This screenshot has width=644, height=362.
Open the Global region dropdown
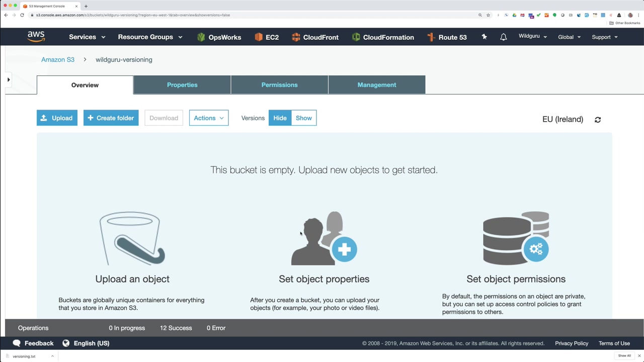coord(570,37)
